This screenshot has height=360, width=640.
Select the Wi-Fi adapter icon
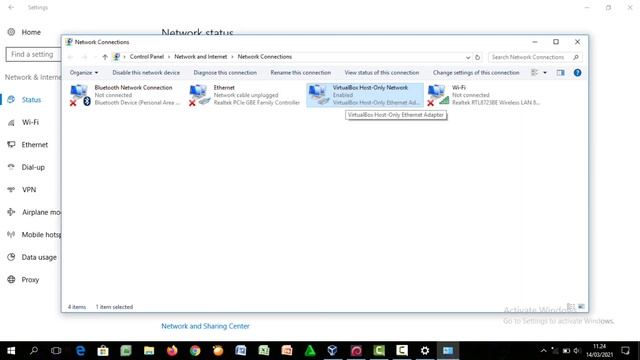tap(438, 95)
